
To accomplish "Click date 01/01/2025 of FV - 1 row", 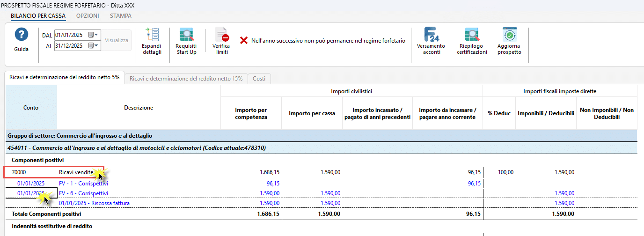I will coord(31,183).
